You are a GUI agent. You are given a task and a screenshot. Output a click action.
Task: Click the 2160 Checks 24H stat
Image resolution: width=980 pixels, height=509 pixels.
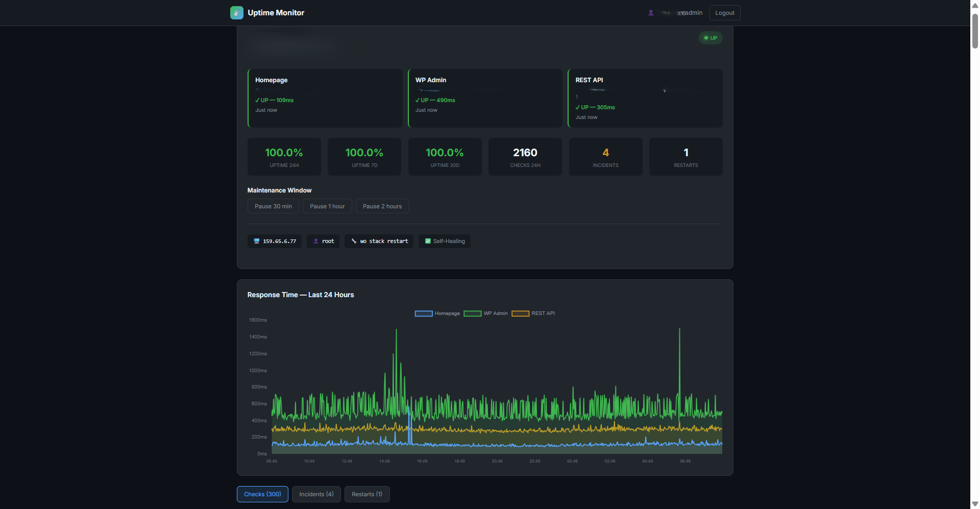(x=525, y=157)
